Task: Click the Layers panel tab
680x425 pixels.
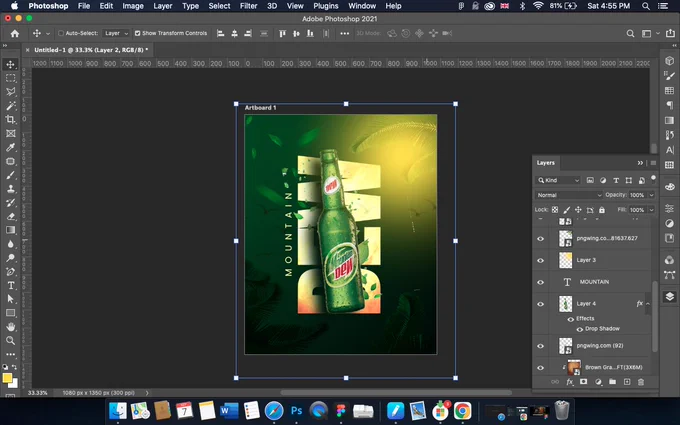Action: point(546,163)
